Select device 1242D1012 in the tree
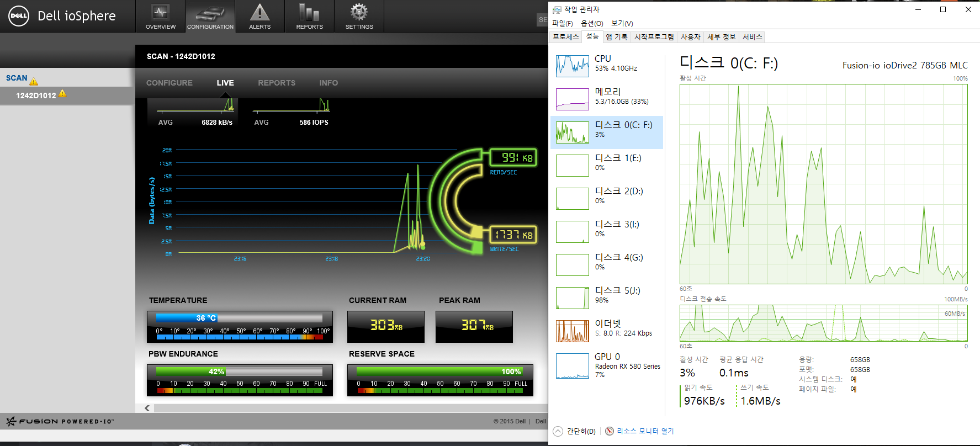Image resolution: width=980 pixels, height=446 pixels. point(36,95)
